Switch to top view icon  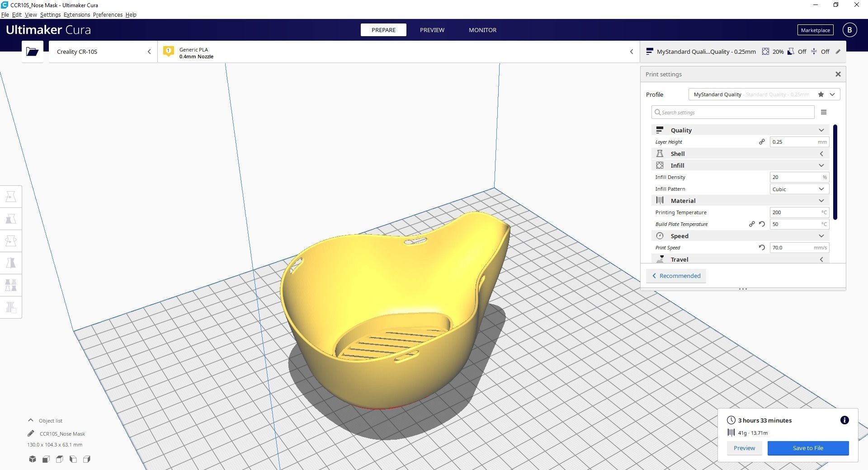60,459
